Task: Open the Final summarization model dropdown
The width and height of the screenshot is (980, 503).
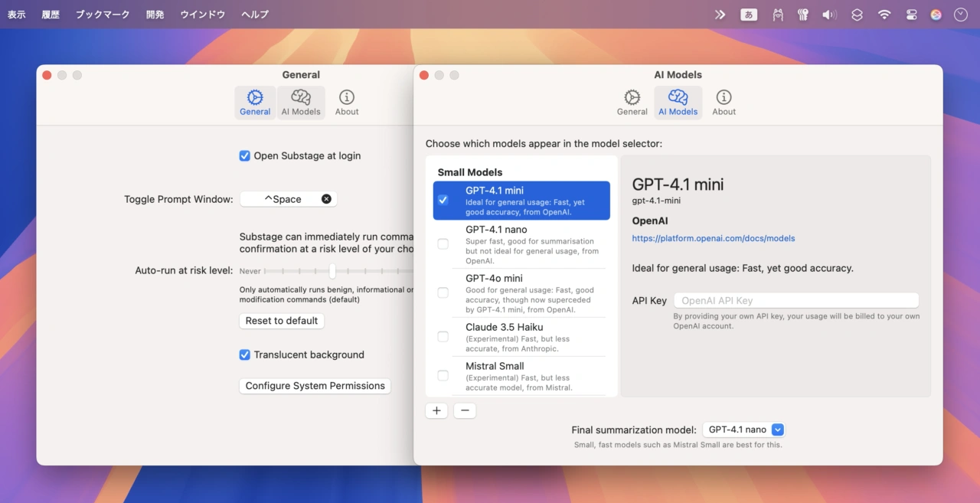Action: [778, 430]
